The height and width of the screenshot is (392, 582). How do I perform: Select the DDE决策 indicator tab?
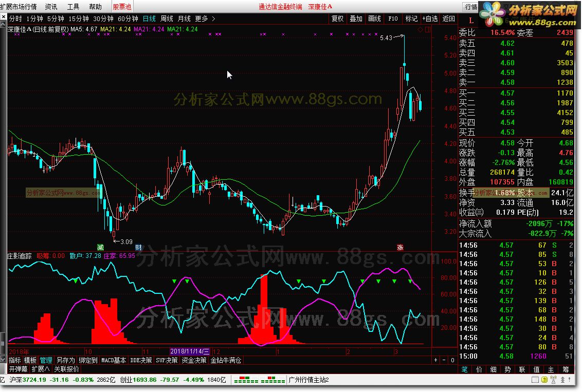pos(141,360)
